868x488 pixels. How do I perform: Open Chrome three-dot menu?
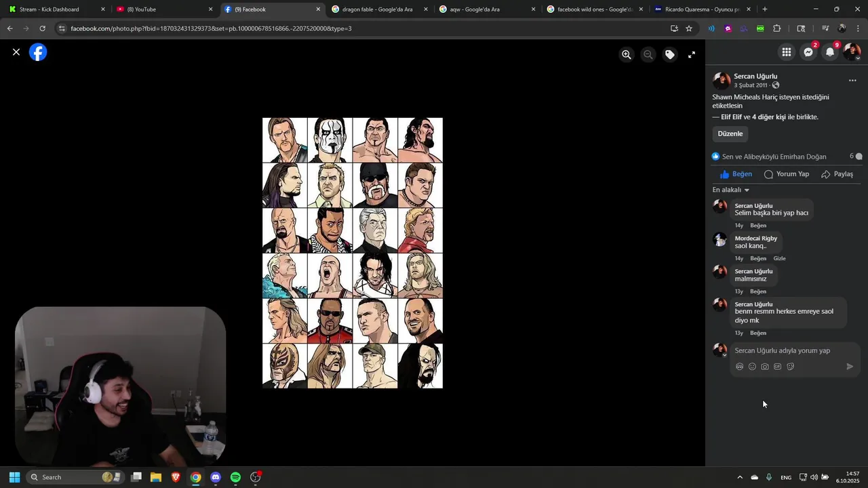pos(859,28)
